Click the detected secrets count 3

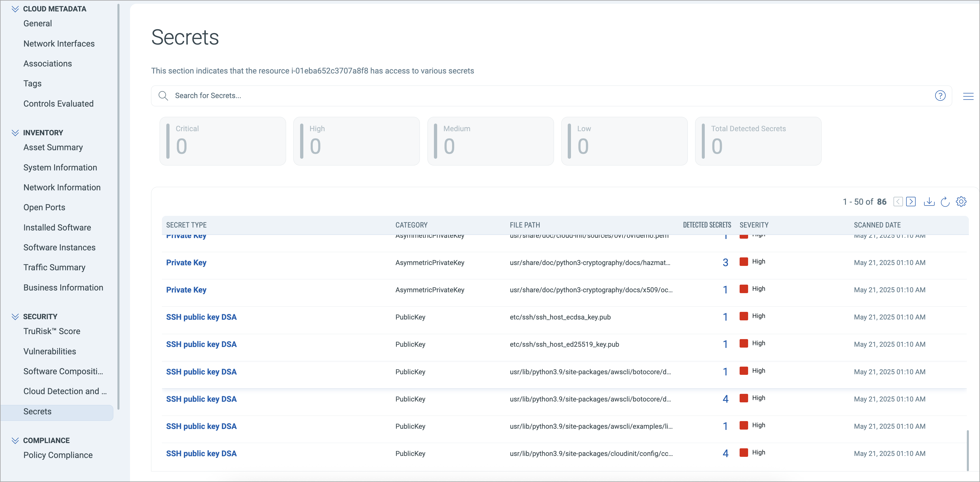tap(725, 262)
